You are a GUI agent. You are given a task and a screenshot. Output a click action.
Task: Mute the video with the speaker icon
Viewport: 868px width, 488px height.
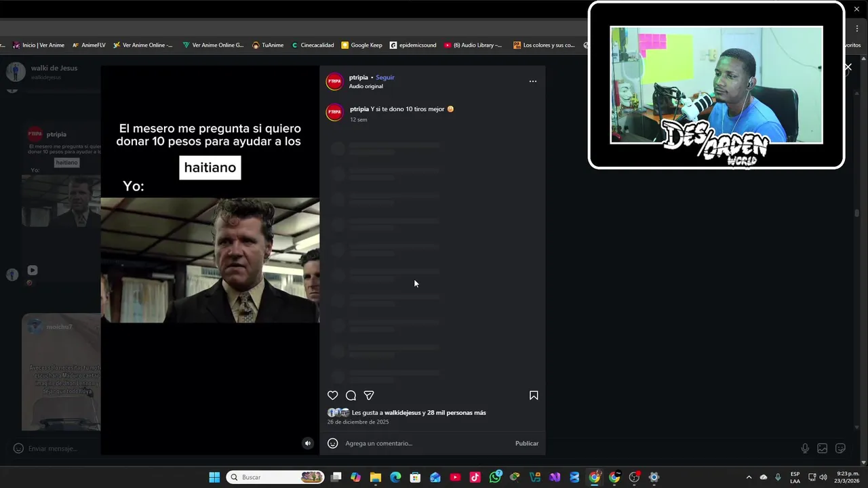[308, 443]
